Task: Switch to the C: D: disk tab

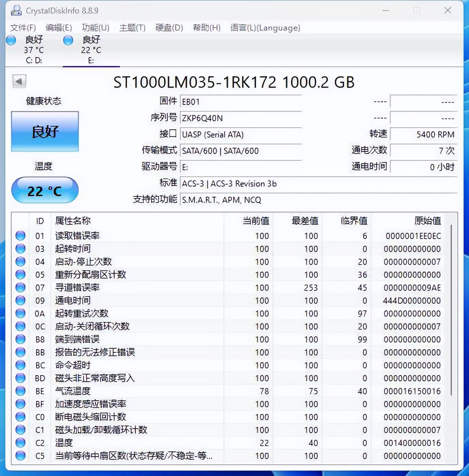Action: click(x=34, y=50)
